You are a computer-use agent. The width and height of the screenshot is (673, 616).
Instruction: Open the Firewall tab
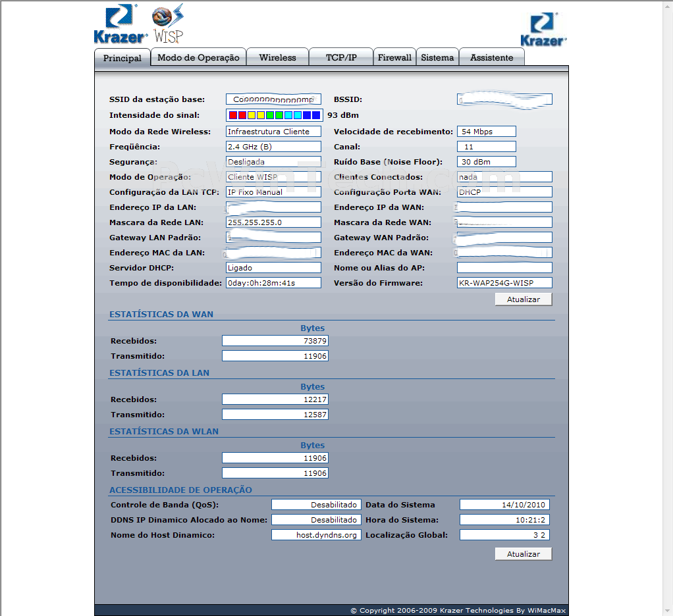tap(394, 57)
